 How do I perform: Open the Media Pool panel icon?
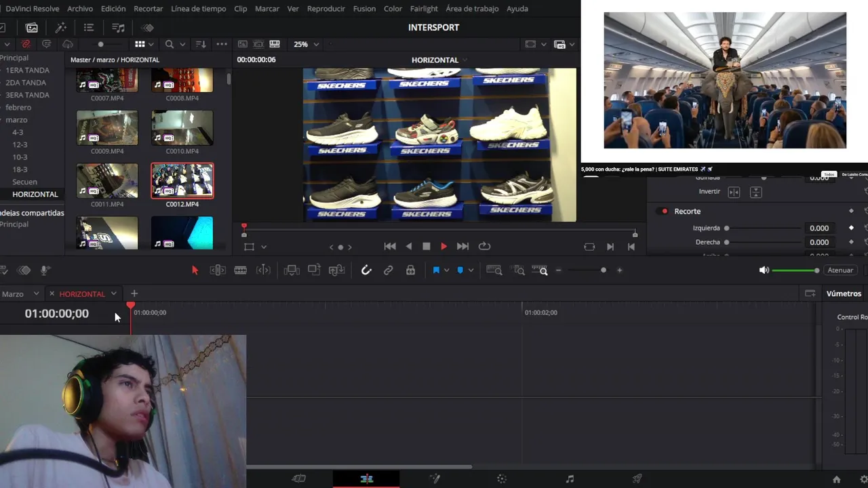[x=32, y=28]
